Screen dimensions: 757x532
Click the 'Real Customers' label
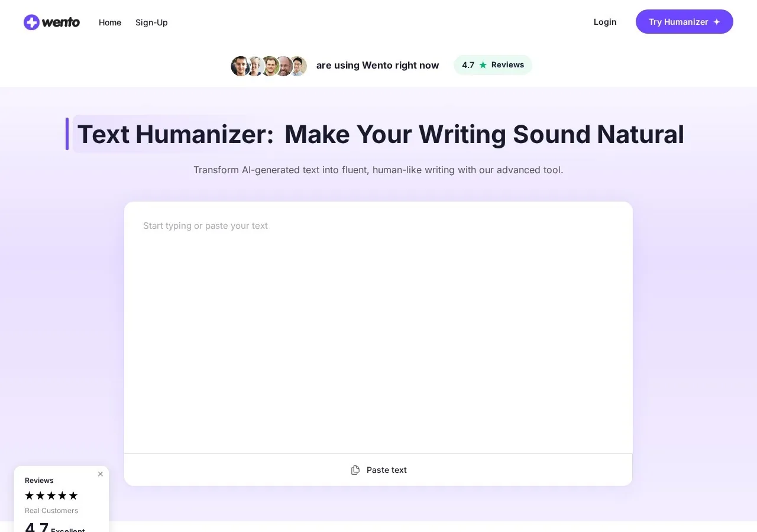pos(51,511)
